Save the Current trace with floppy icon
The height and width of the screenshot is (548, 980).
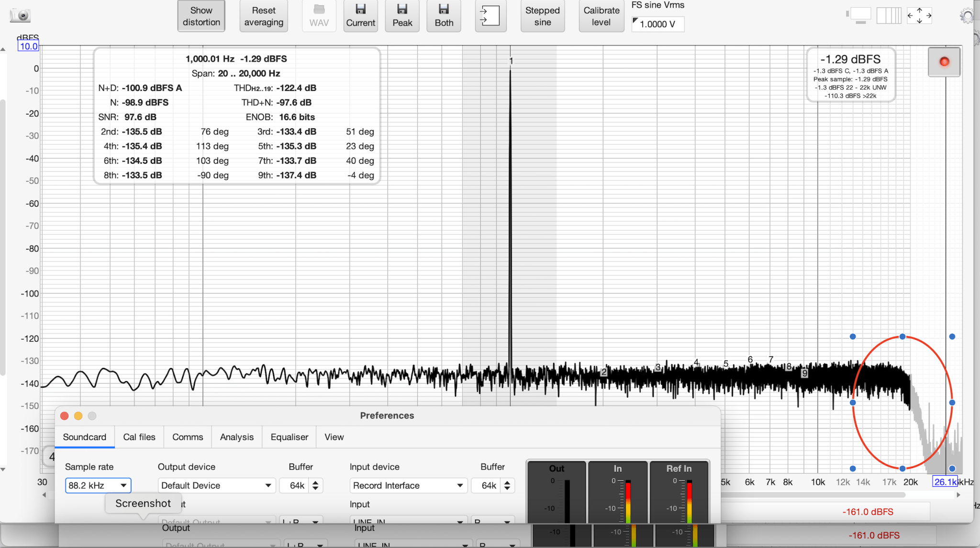361,16
